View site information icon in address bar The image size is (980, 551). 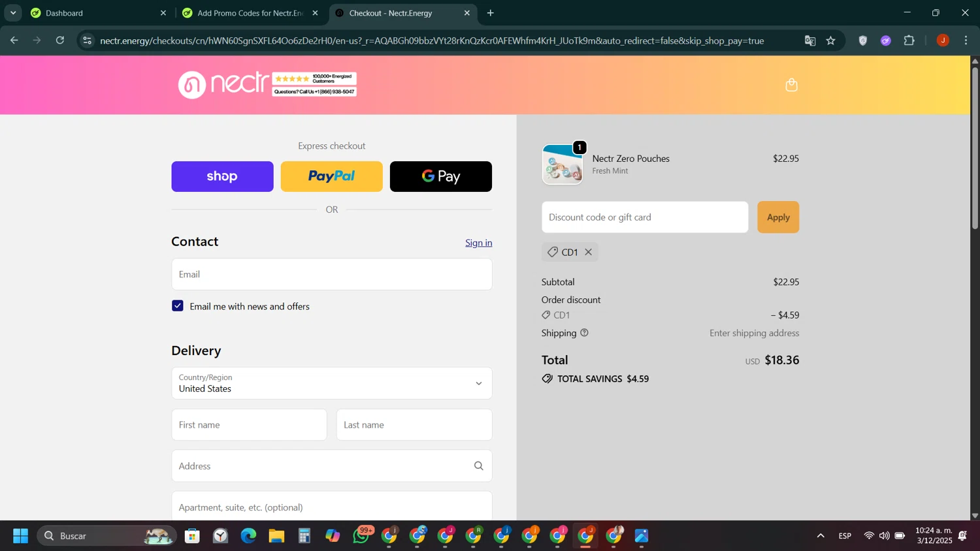pyautogui.click(x=87, y=40)
